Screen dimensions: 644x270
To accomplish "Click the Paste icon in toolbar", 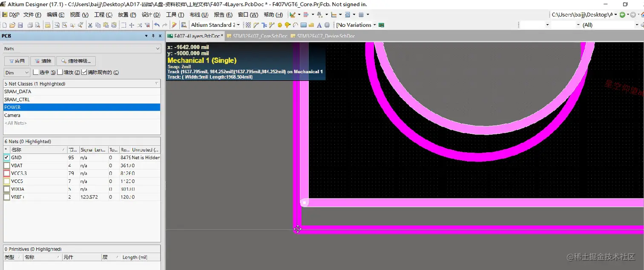I will 106,25.
